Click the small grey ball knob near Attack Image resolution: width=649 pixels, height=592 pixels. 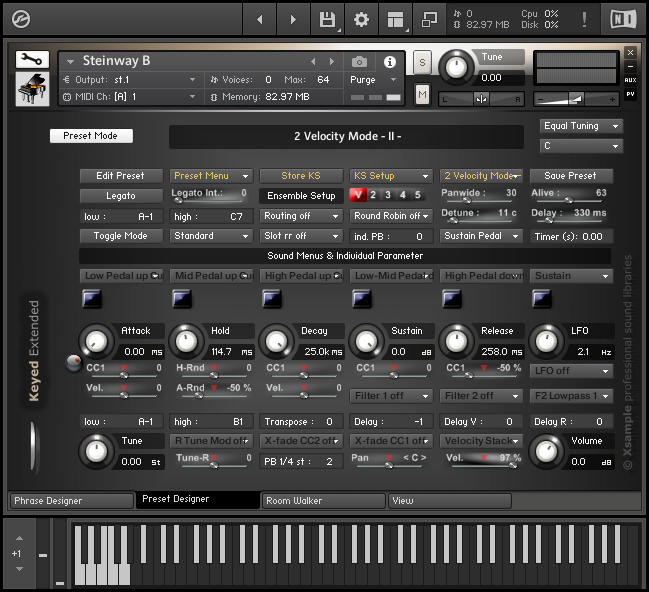pos(74,363)
